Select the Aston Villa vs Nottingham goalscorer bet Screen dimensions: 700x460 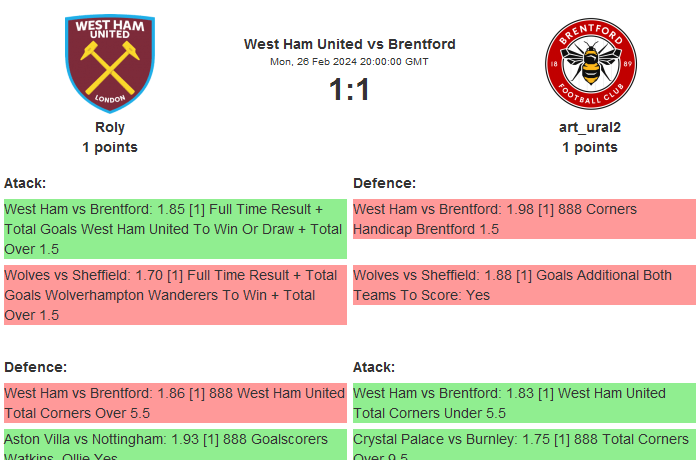pyautogui.click(x=175, y=446)
